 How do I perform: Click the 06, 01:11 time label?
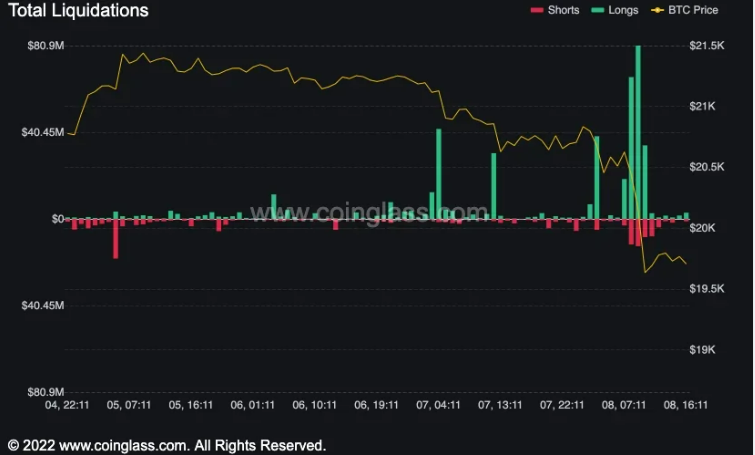(252, 405)
